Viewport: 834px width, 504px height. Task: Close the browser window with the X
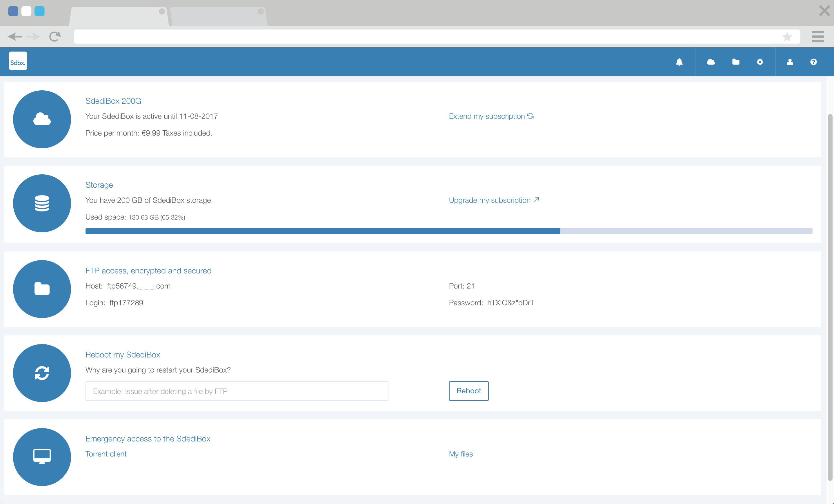tap(824, 11)
